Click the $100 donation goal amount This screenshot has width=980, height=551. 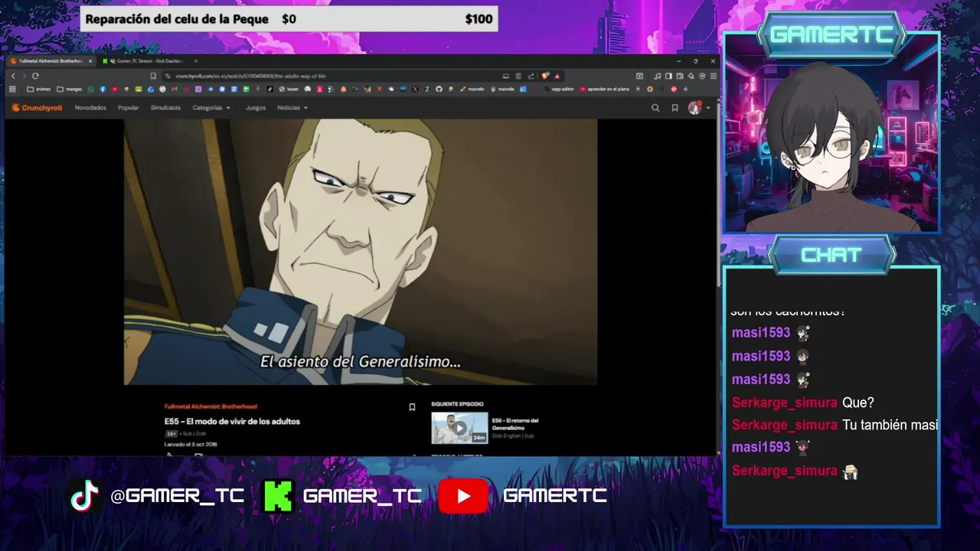coord(479,19)
